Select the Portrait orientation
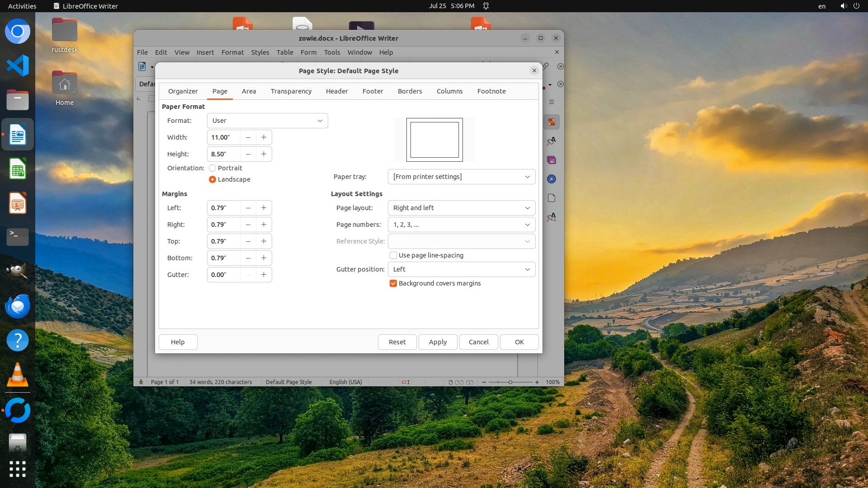 point(212,168)
